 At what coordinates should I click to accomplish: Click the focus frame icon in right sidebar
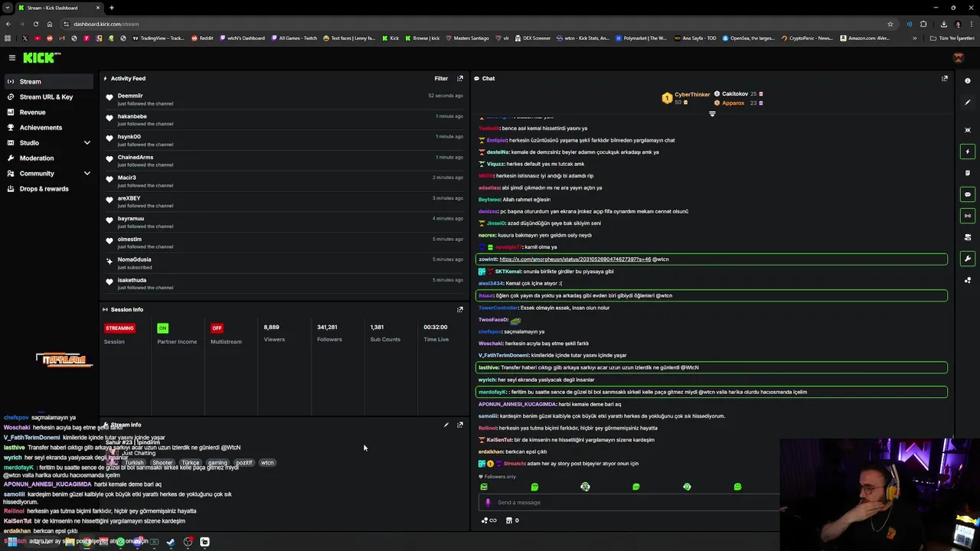968,130
